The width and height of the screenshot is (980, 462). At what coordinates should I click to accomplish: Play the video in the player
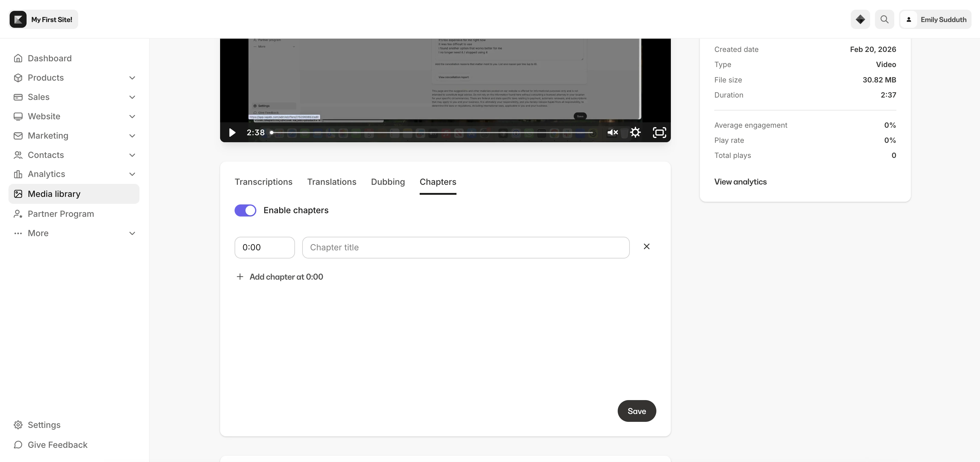click(x=232, y=133)
